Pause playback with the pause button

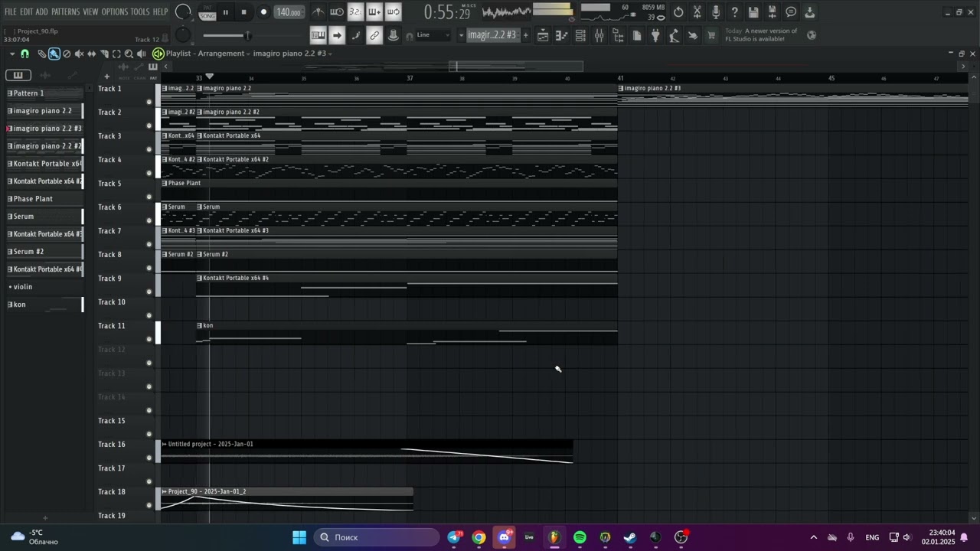pos(225,12)
